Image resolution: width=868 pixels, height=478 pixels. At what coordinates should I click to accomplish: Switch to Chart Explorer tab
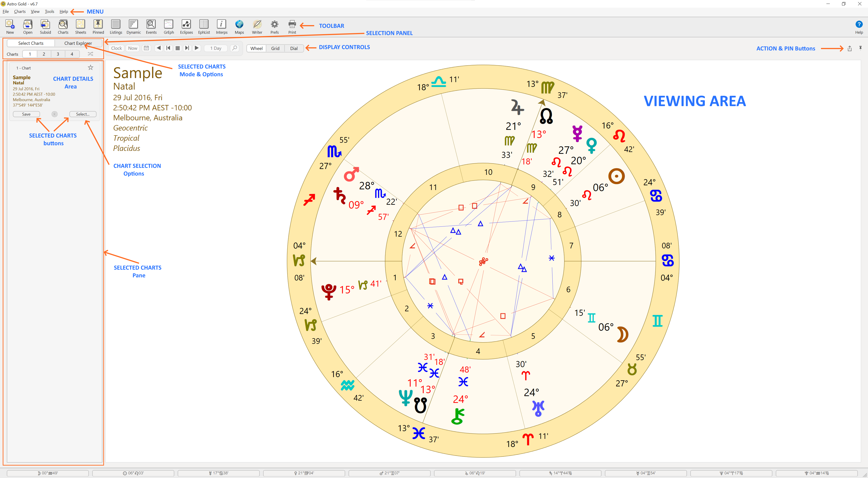pos(78,43)
